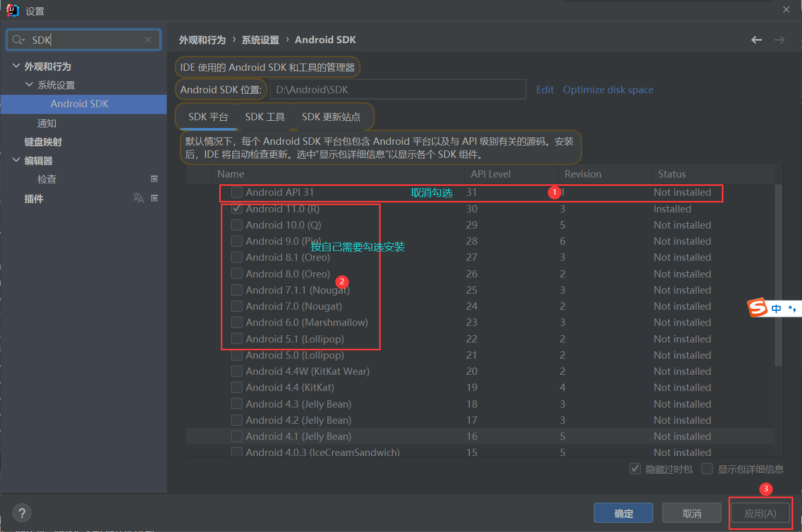Switch to the SDK 工具 tab
This screenshot has width=802, height=532.
pyautogui.click(x=265, y=117)
